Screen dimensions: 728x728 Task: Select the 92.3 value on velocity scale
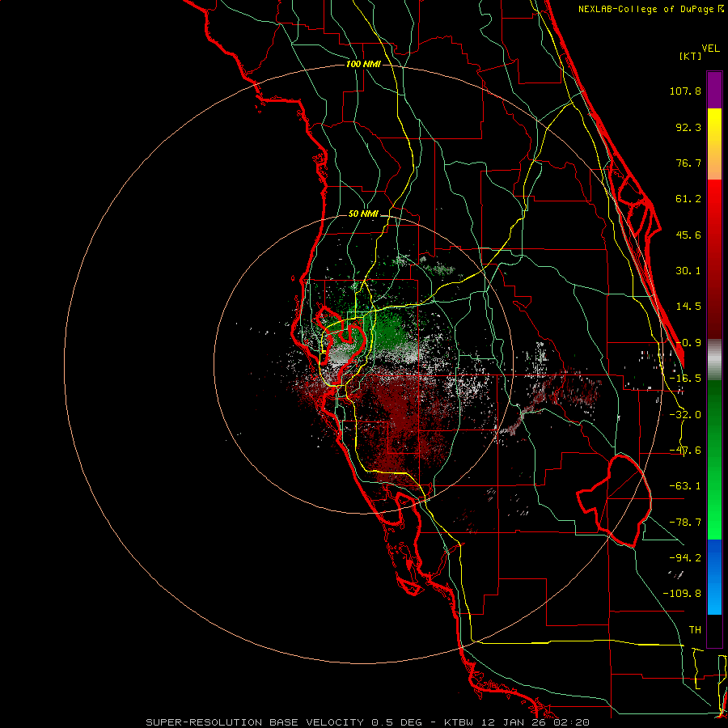tap(688, 127)
